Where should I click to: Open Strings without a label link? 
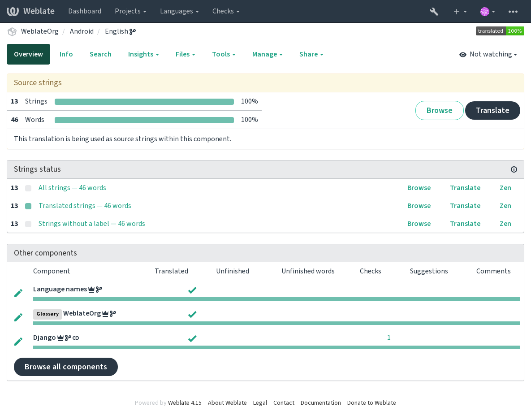pyautogui.click(x=91, y=224)
